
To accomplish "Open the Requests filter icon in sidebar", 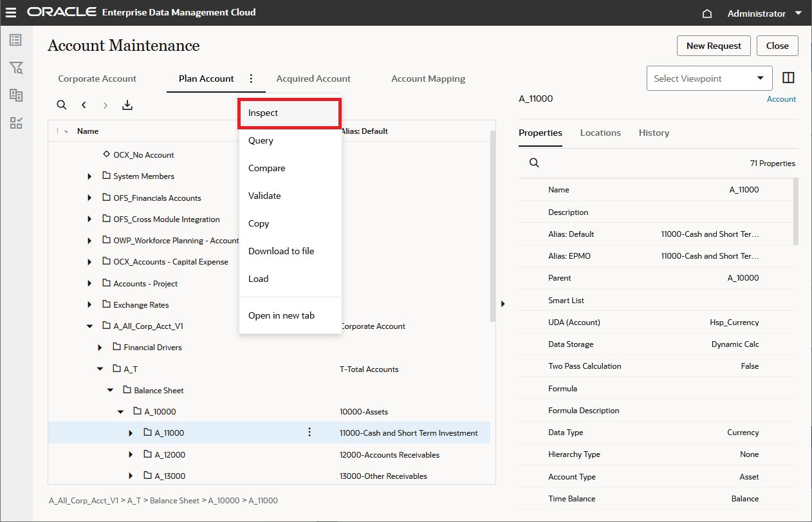I will [16, 68].
